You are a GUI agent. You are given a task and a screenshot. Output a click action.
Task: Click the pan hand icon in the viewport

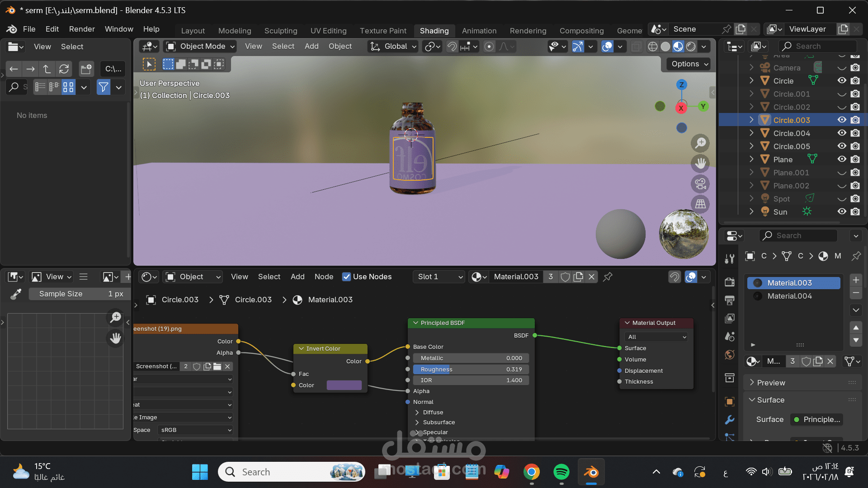[x=700, y=164]
